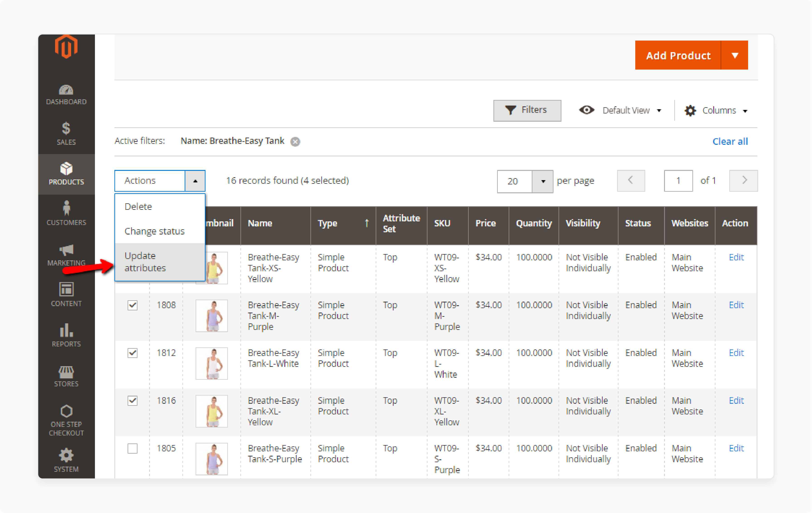This screenshot has width=812, height=513.
Task: Sort by the Type column arrow
Action: tap(367, 223)
